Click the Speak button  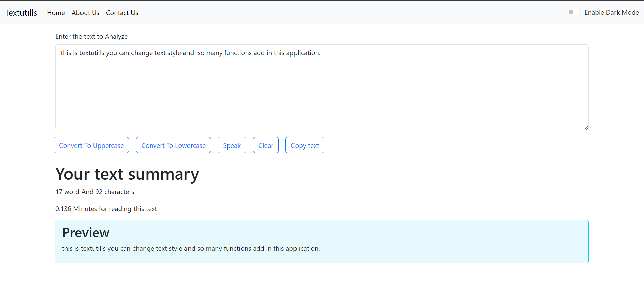[232, 145]
